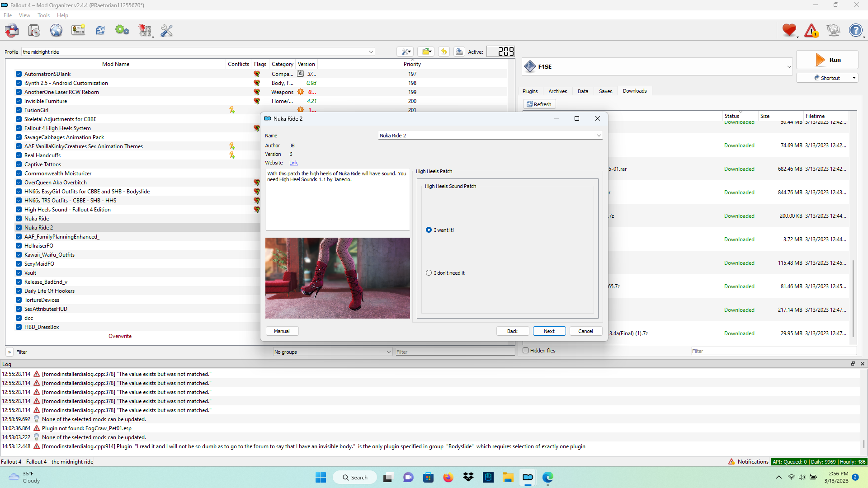Click Cancel in the installer dialog

585,331
